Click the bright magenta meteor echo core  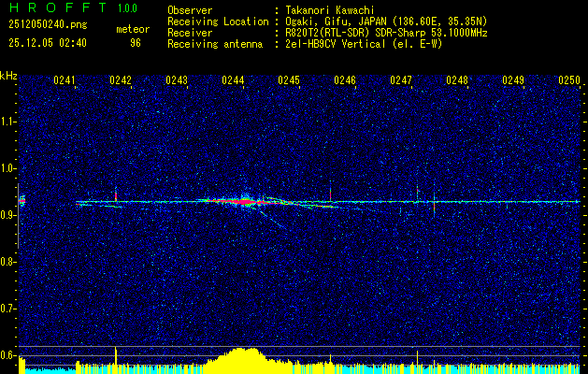coord(246,202)
